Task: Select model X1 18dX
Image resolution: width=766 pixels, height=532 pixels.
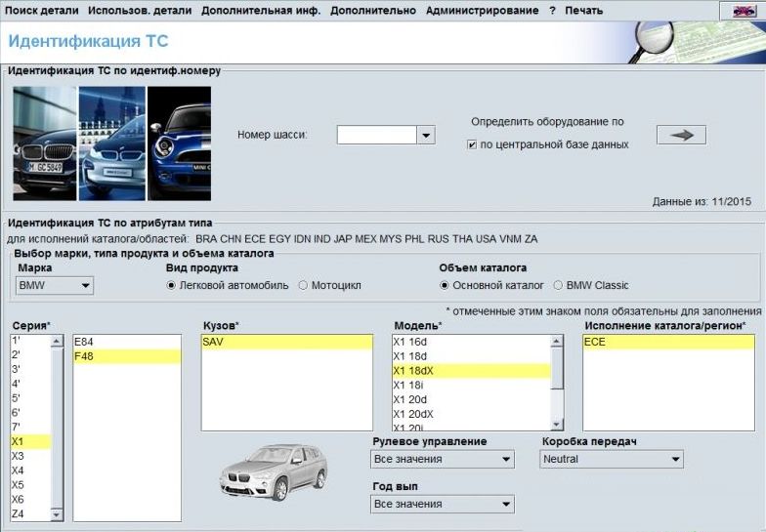Action: point(471,371)
